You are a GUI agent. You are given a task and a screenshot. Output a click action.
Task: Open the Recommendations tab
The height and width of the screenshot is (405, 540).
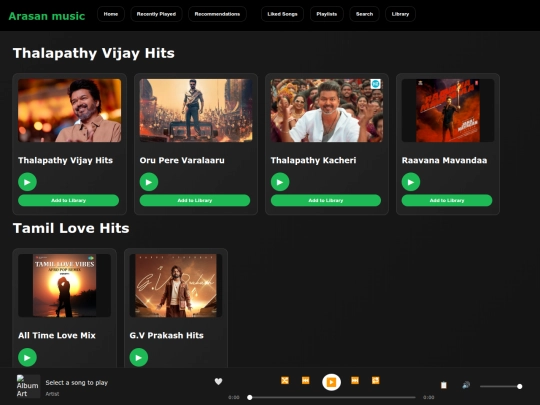(x=217, y=14)
